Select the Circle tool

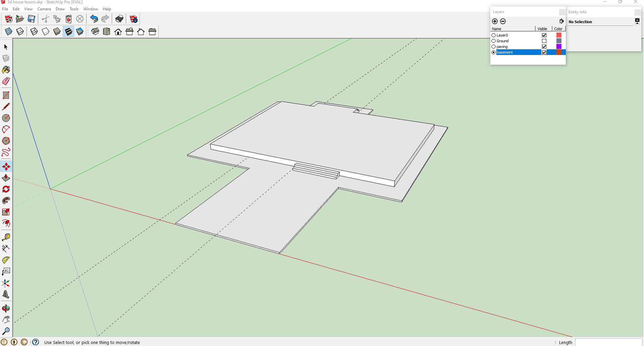[6, 118]
